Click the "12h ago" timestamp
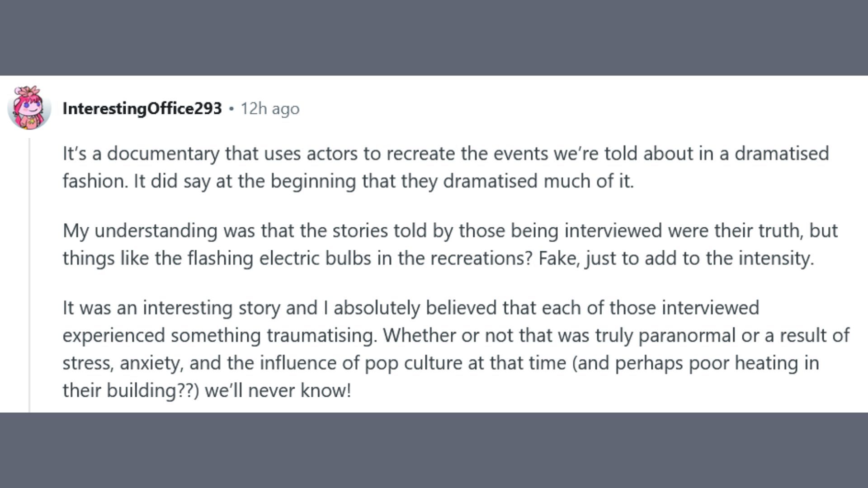Image resolution: width=868 pixels, height=488 pixels. pyautogui.click(x=269, y=109)
